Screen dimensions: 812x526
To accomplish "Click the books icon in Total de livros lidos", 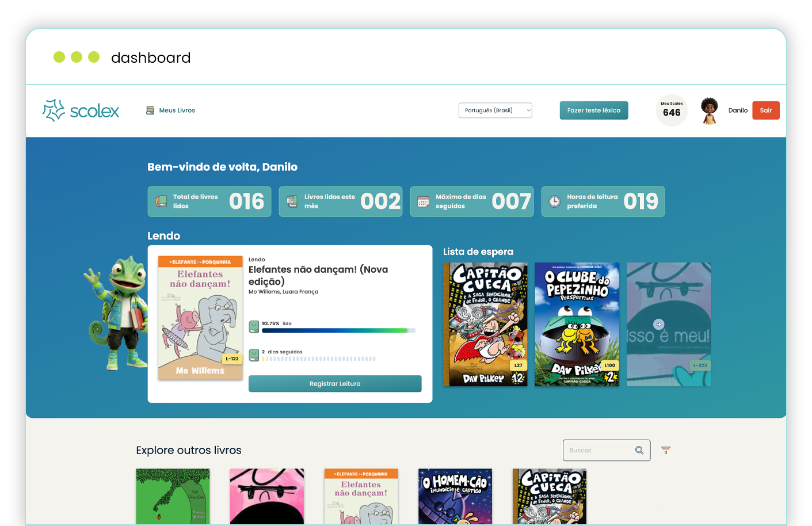I will point(161,201).
